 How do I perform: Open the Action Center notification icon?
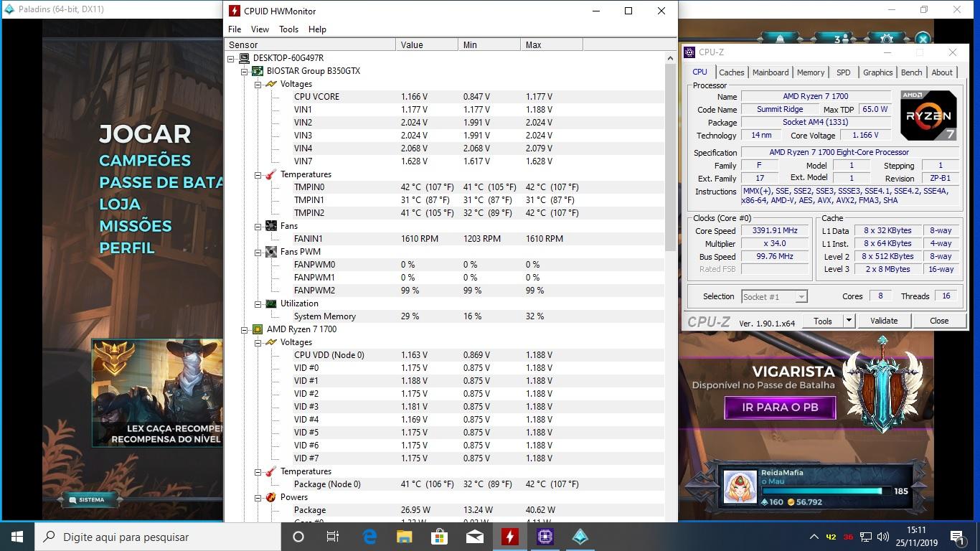pyautogui.click(x=956, y=537)
